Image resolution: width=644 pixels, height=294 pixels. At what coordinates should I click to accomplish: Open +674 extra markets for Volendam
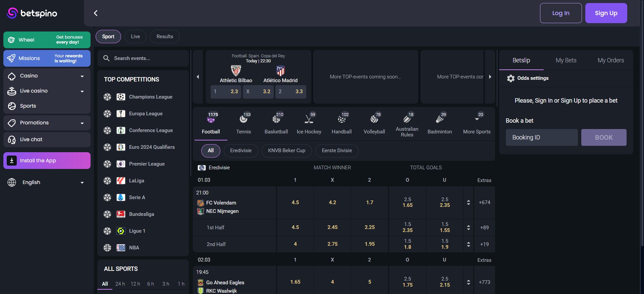pos(484,202)
